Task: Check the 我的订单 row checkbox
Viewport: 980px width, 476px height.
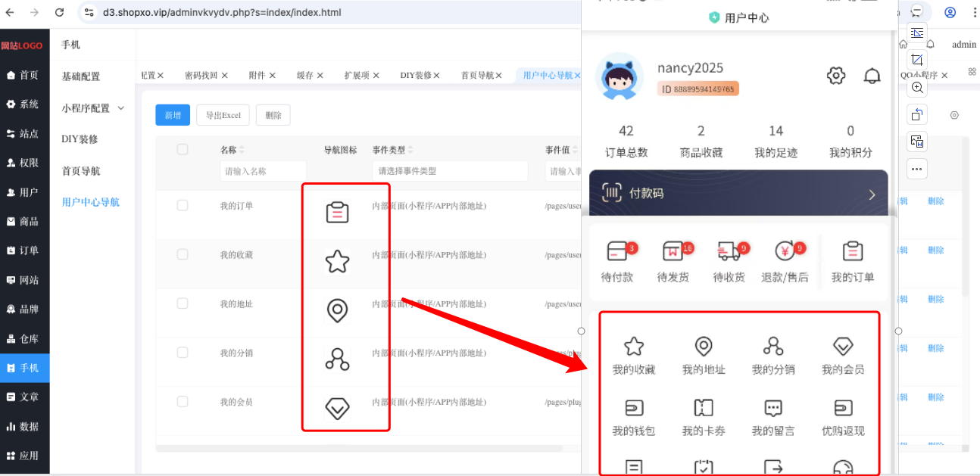Action: 183,205
